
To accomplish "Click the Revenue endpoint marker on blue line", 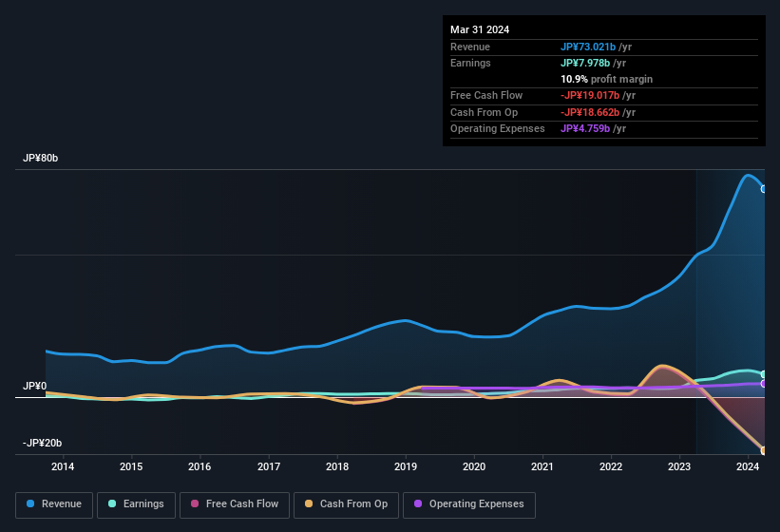I will (x=764, y=189).
